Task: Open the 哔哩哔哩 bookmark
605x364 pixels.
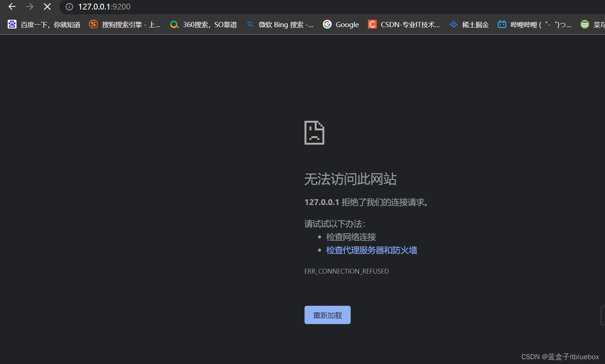Action: pos(533,24)
